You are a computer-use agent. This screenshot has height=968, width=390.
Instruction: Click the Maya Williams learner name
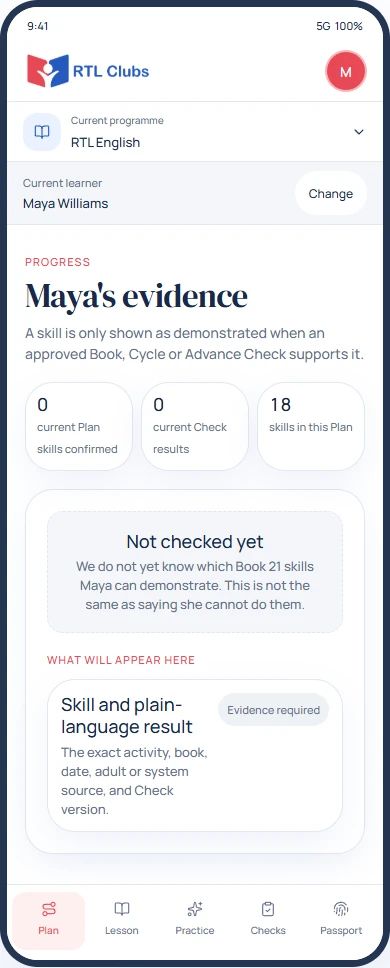(x=65, y=203)
